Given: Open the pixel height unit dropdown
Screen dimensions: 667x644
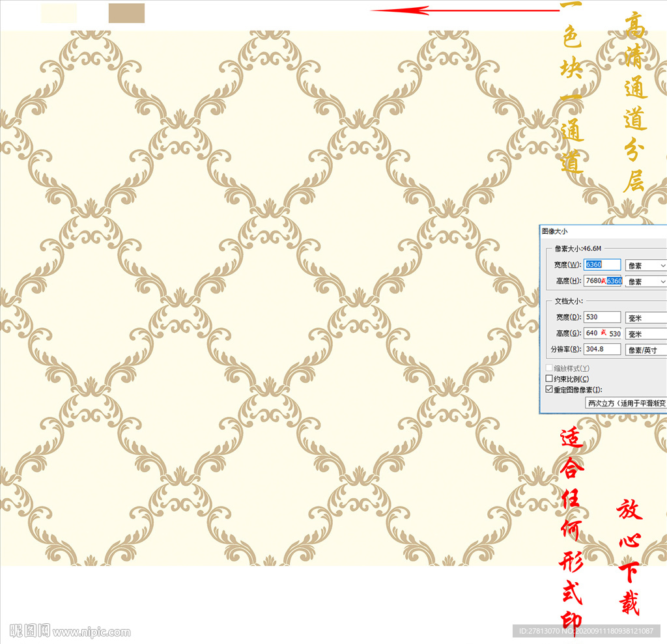Looking at the screenshot, I should (646, 281).
